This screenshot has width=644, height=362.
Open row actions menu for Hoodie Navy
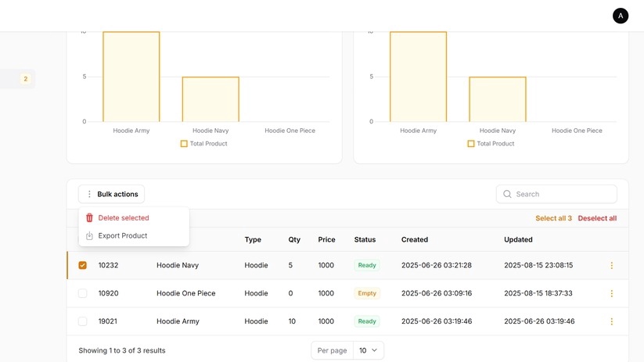point(611,266)
